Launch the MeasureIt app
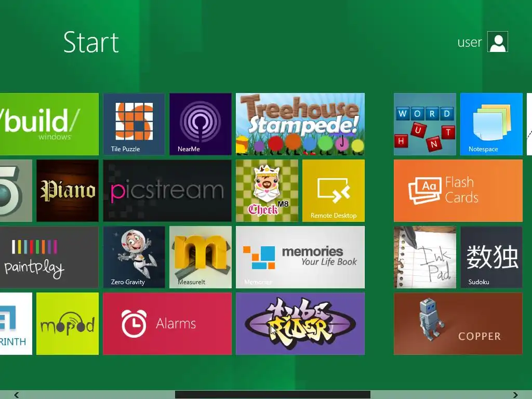532x399 pixels. coord(201,257)
